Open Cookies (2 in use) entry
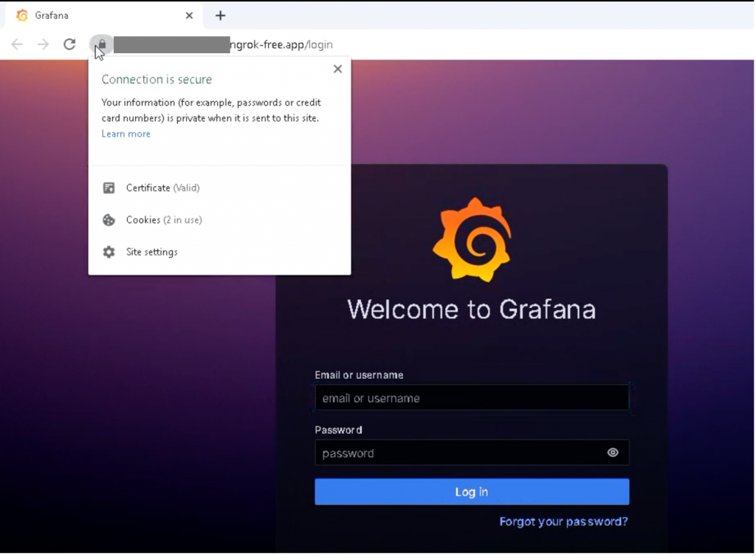 [x=163, y=219]
